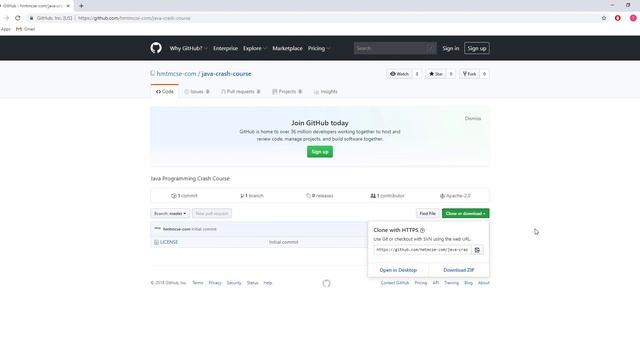Go forward with the browser arrow

6,18
